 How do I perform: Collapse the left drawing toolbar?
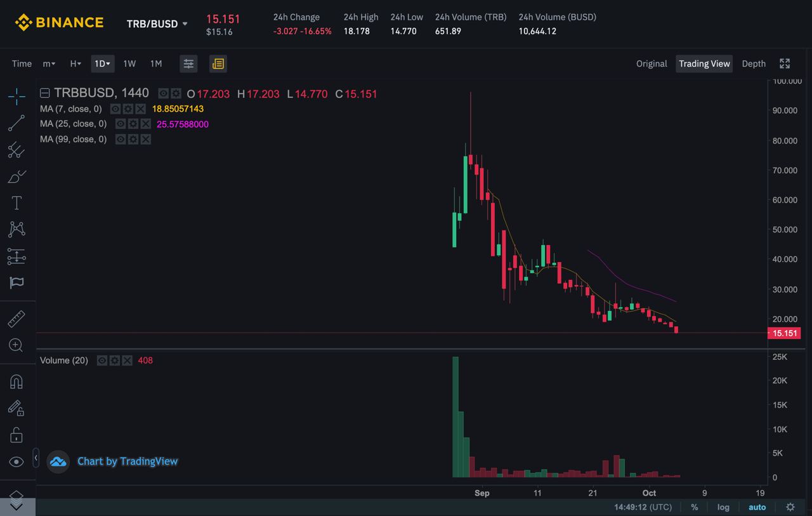(36, 458)
